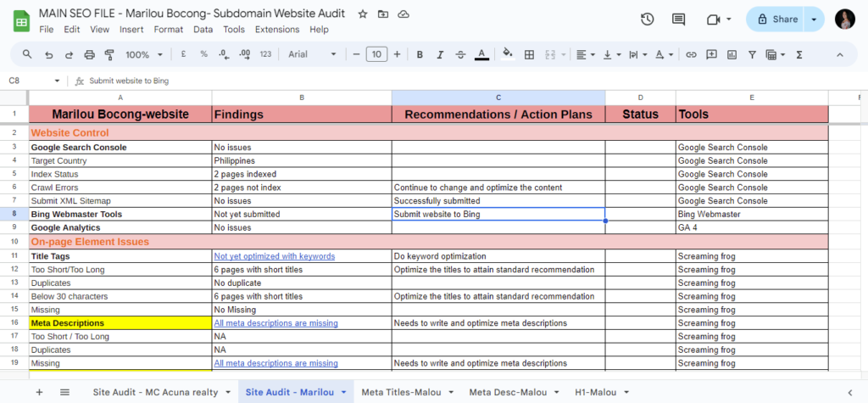This screenshot has height=403, width=868.
Task: Insert a link
Action: (x=691, y=54)
